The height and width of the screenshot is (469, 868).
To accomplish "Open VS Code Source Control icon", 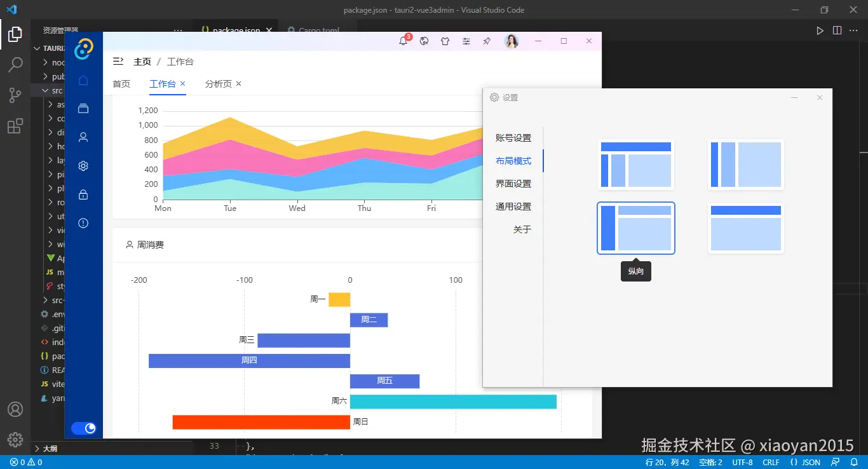I will 15,95.
